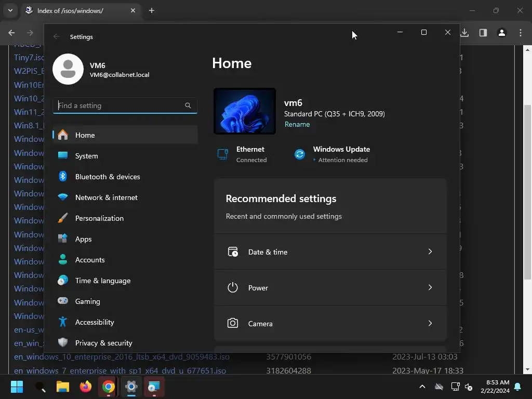Click the Accounts person icon

tap(63, 260)
